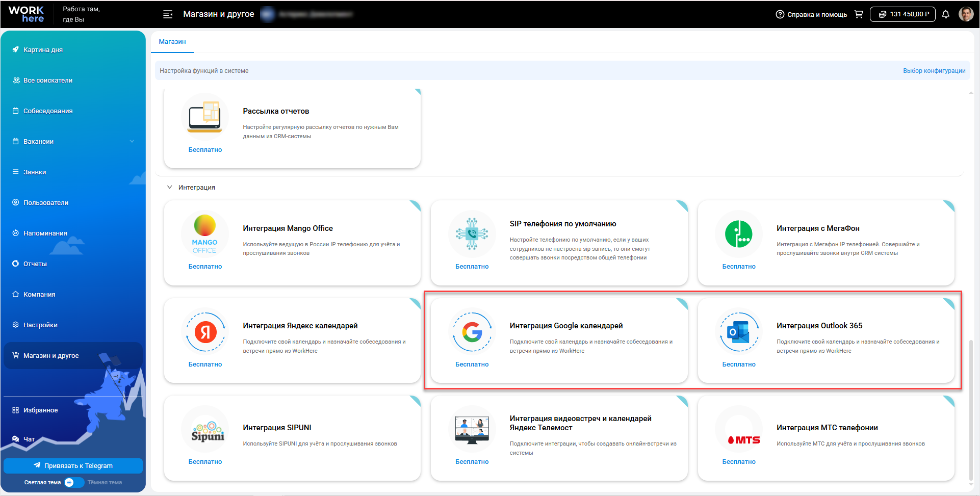Click Бесплатно under Outlook 365
Viewport: 980px width, 496px height.
[x=739, y=364]
